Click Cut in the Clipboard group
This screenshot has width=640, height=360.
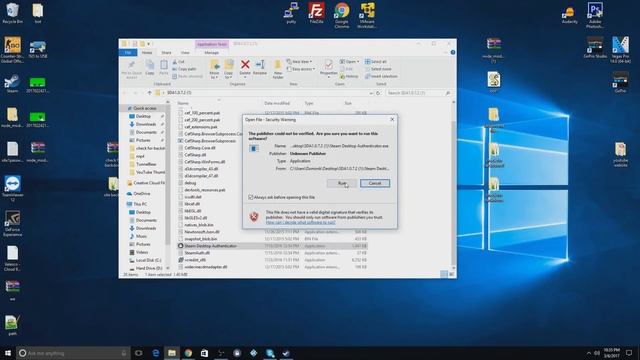tap(178, 62)
